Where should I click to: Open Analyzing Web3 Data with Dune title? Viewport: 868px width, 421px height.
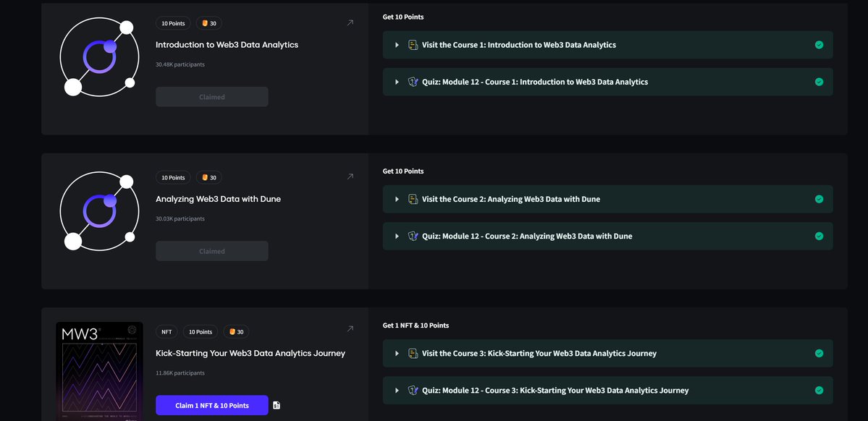[218, 199]
